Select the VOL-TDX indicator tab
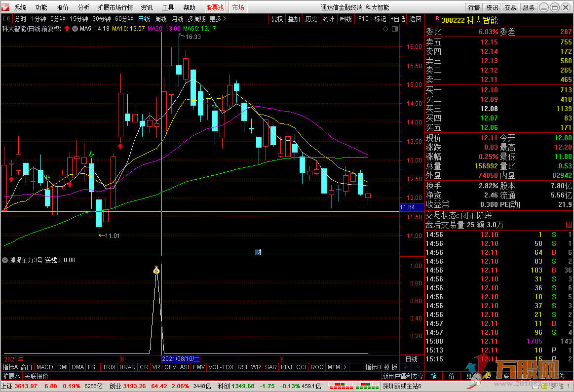Screen dimensions: 574x392 coord(221,367)
